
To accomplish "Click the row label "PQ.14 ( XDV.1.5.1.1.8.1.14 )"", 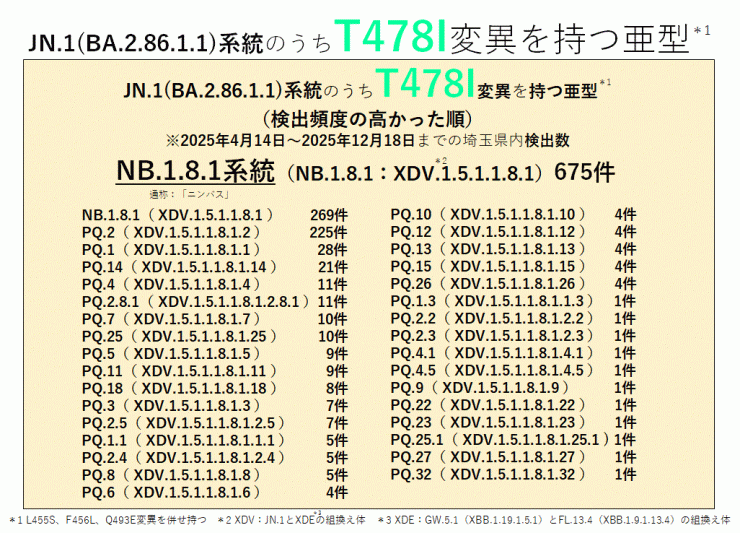I will pos(179,267).
